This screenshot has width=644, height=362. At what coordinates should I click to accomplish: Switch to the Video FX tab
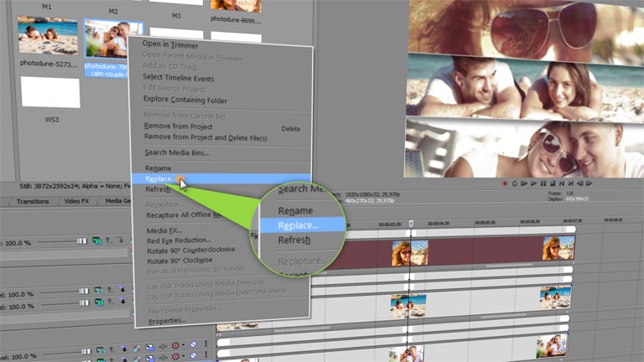pos(76,201)
